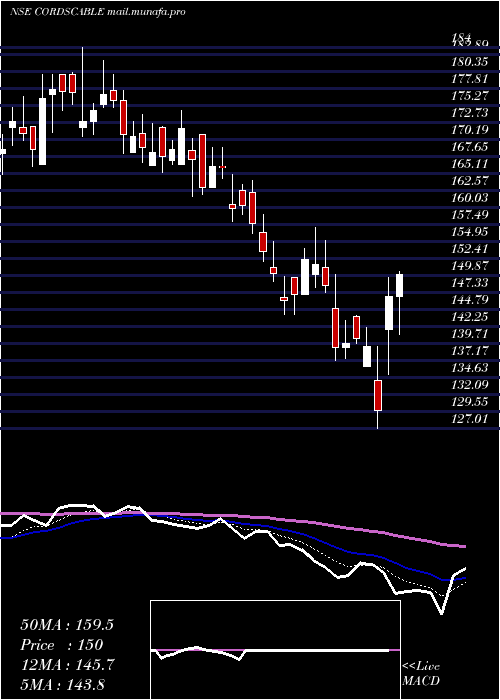Image resolution: width=500 pixels, height=700 pixels.
Task: Click the lowest red candlestick near 129.55
Action: [378, 395]
